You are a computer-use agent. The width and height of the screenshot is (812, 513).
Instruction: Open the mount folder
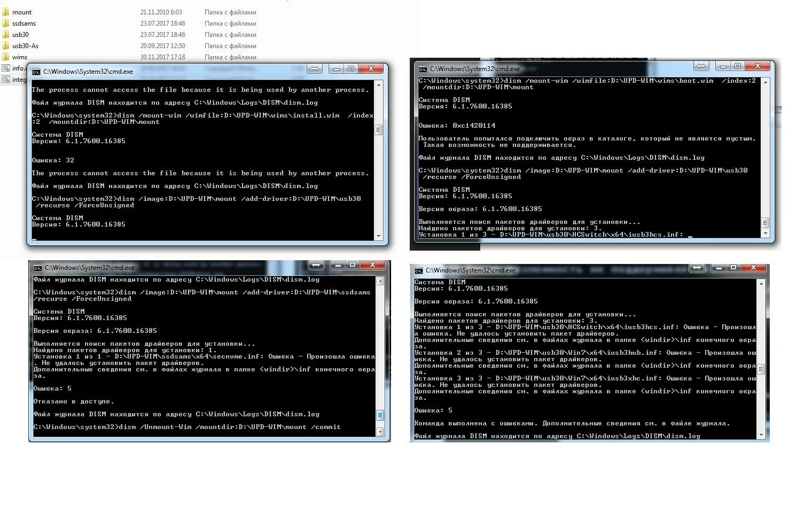[x=22, y=12]
